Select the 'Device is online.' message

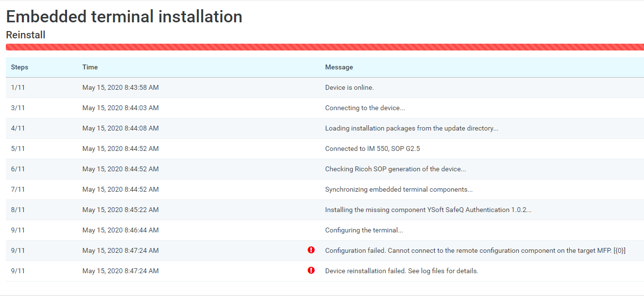[x=349, y=88]
